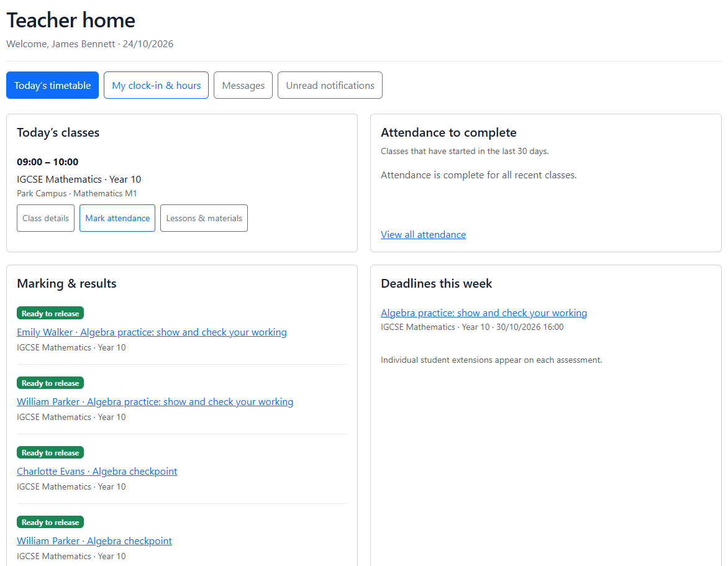The image size is (728, 566).
Task: Click the Deadlines this week heading
Action: pos(437,284)
